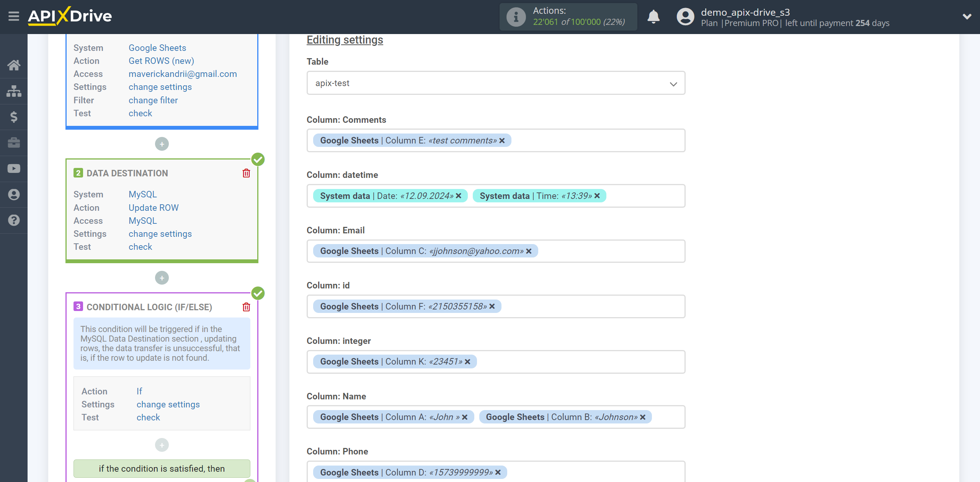The width and height of the screenshot is (980, 482).
Task: Open the help question mark icon
Action: (x=14, y=220)
